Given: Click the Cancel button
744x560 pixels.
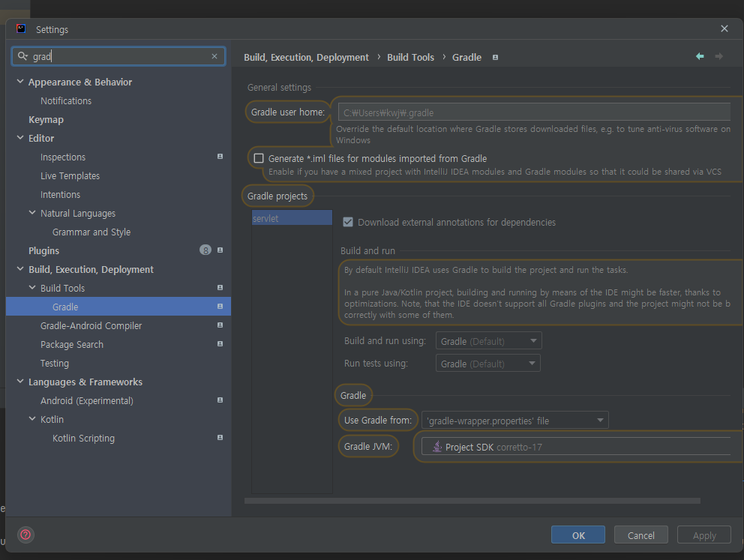Looking at the screenshot, I should tap(641, 535).
